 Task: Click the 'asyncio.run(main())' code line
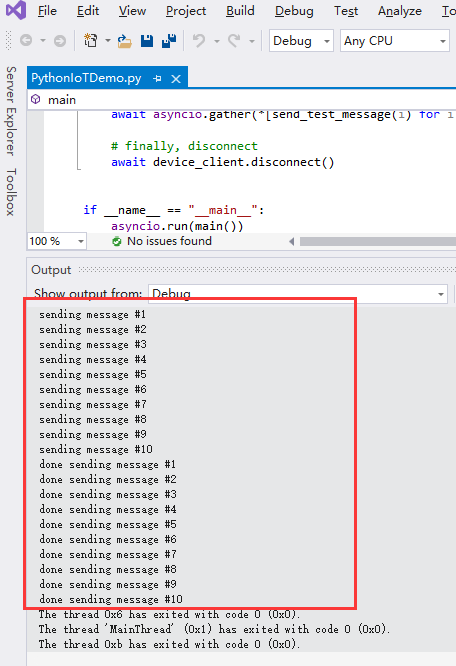177,226
